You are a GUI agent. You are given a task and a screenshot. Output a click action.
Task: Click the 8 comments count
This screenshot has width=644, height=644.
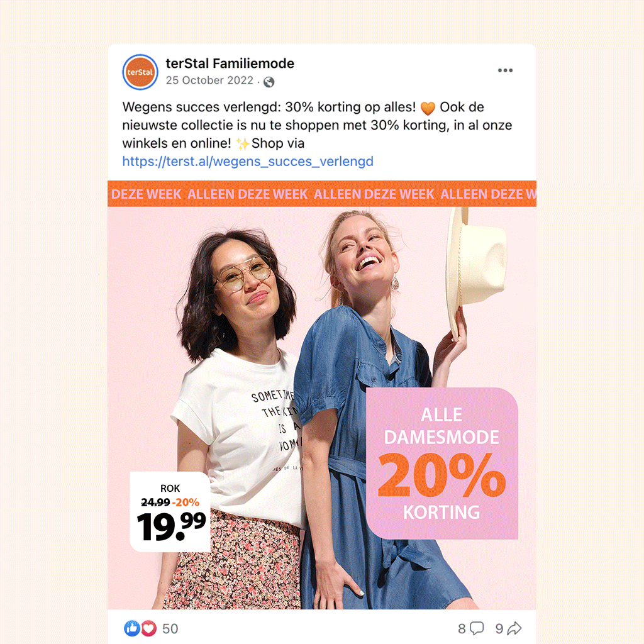(x=462, y=628)
